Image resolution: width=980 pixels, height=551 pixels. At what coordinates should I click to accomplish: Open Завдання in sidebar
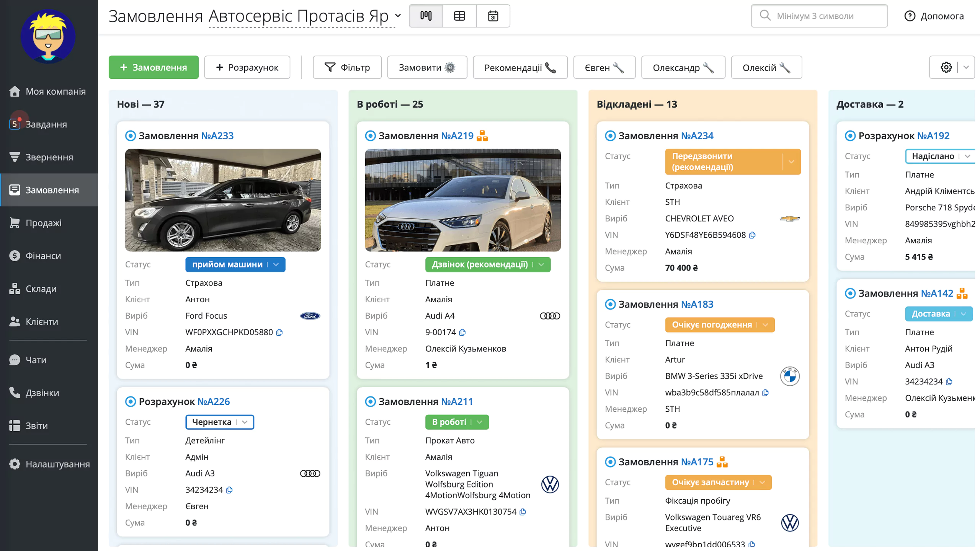(49, 124)
